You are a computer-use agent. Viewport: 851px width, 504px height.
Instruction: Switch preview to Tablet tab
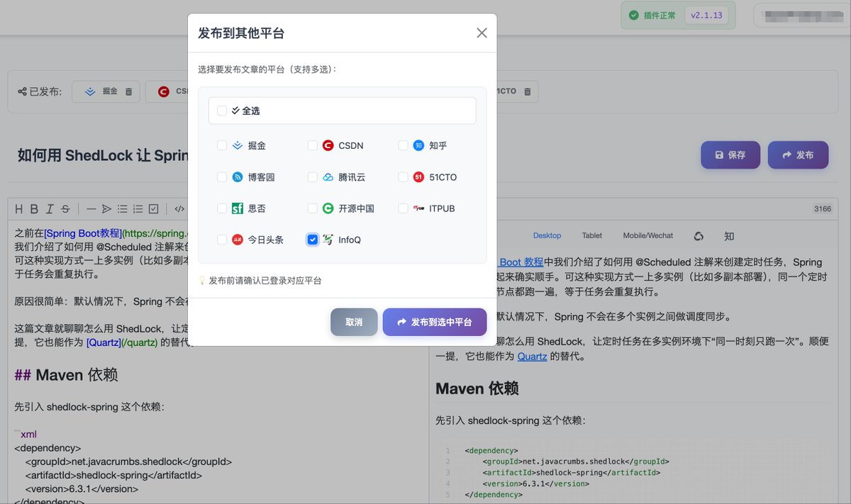click(x=592, y=235)
